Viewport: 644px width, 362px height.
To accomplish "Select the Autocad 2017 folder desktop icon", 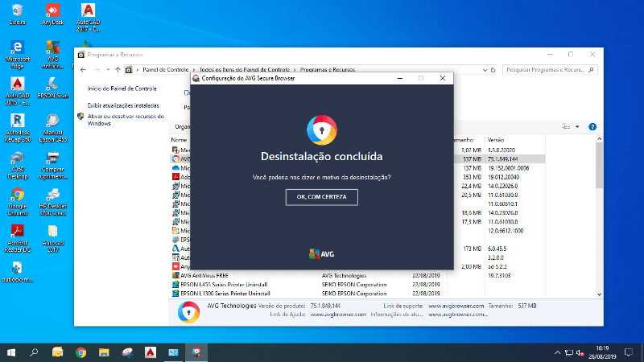I will 52,238.
